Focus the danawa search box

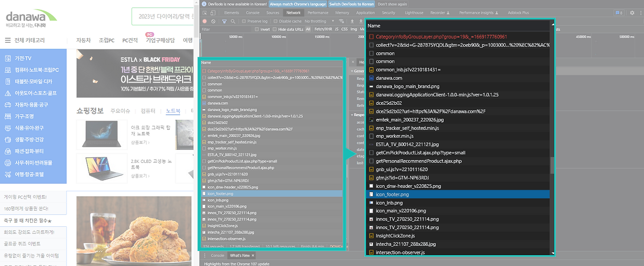(x=162, y=16)
